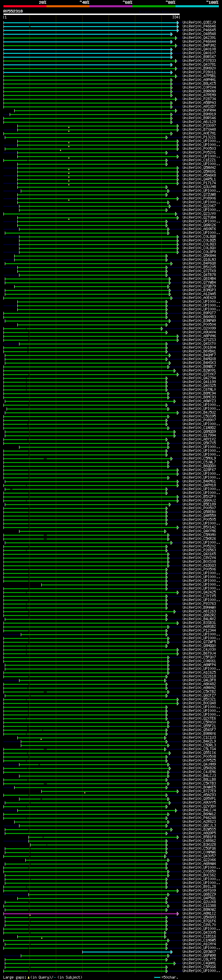Select the UniRef100_A0E7H1 label
Image resolution: width=222 pixels, height=980 pixels.
click(x=199, y=133)
